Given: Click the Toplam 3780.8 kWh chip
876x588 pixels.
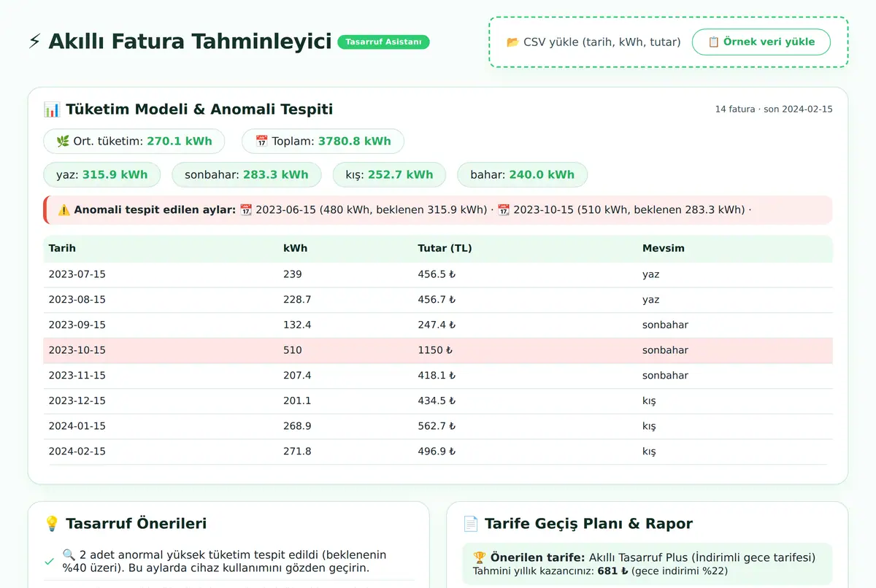Looking at the screenshot, I should (x=323, y=142).
